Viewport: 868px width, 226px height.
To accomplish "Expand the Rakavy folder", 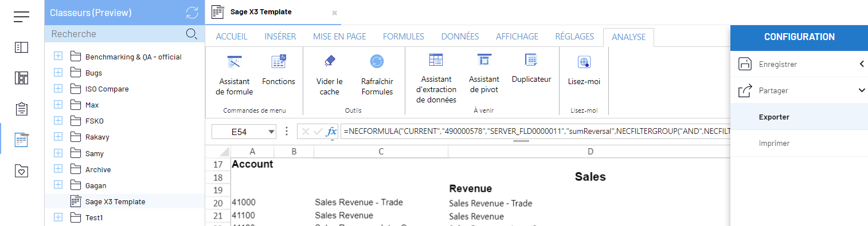I will [58, 137].
